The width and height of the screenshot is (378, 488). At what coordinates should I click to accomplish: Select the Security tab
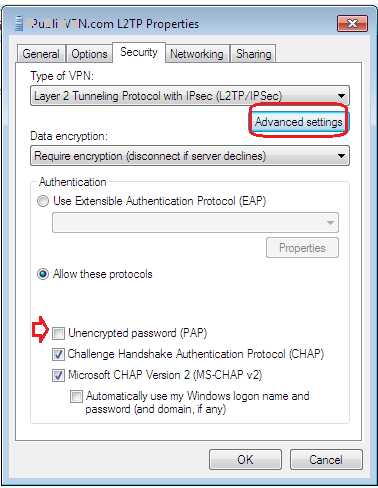pos(139,52)
